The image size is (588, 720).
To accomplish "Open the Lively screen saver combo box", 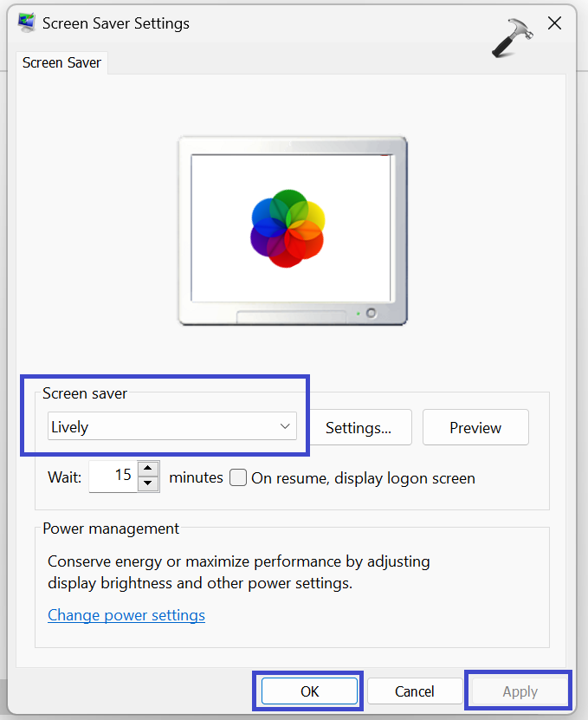I will coord(171,426).
